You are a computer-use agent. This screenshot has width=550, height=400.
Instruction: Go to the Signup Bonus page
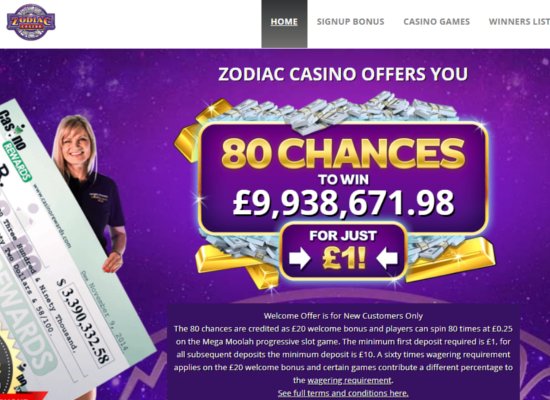point(350,22)
